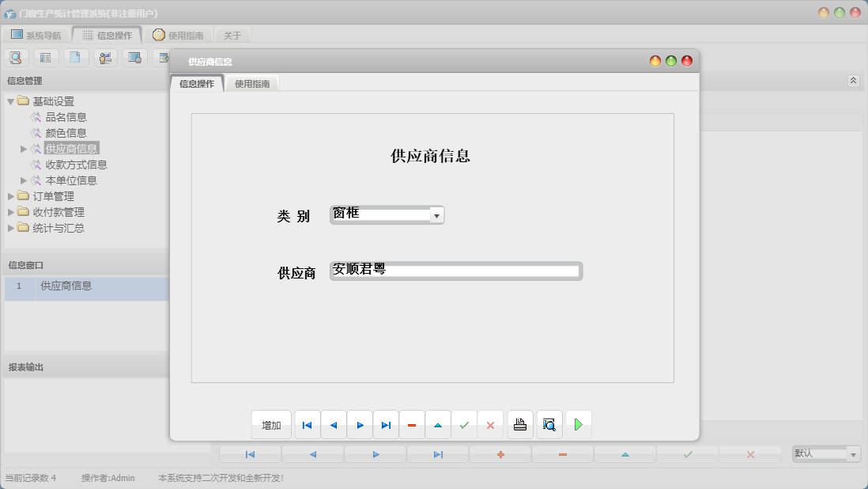The height and width of the screenshot is (489, 868).
Task: Open print preview in 供应商信息 dialog
Action: [549, 424]
